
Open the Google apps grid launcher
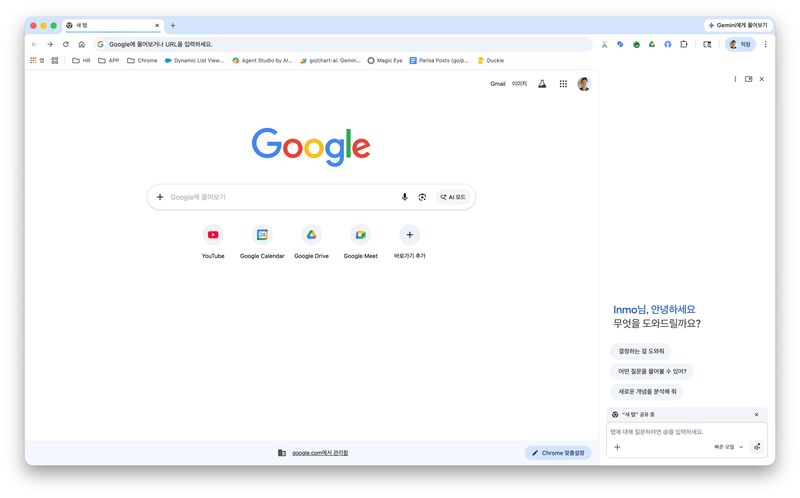coord(563,84)
